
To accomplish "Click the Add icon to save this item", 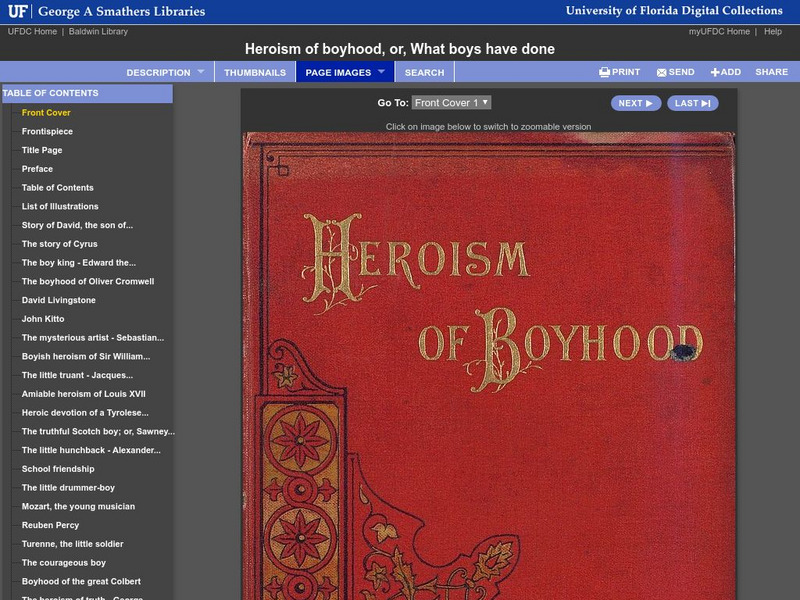I will (x=724, y=72).
